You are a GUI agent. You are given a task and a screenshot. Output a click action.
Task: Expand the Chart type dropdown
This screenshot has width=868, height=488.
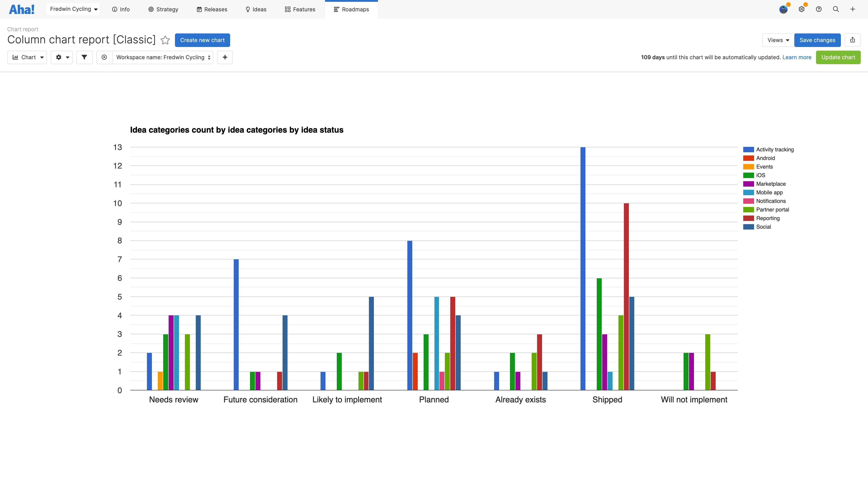pos(27,57)
